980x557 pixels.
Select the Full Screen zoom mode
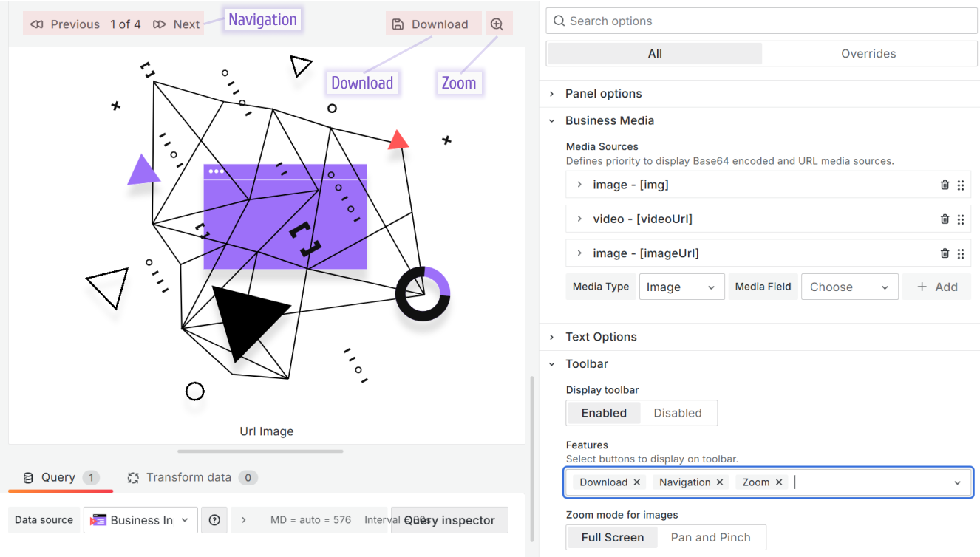[x=612, y=537]
